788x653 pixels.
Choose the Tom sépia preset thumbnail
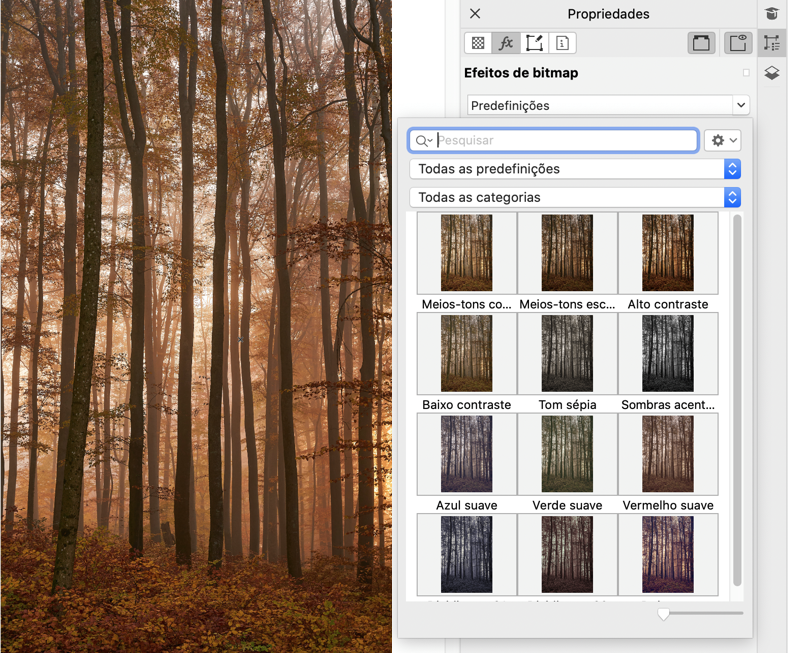[567, 354]
